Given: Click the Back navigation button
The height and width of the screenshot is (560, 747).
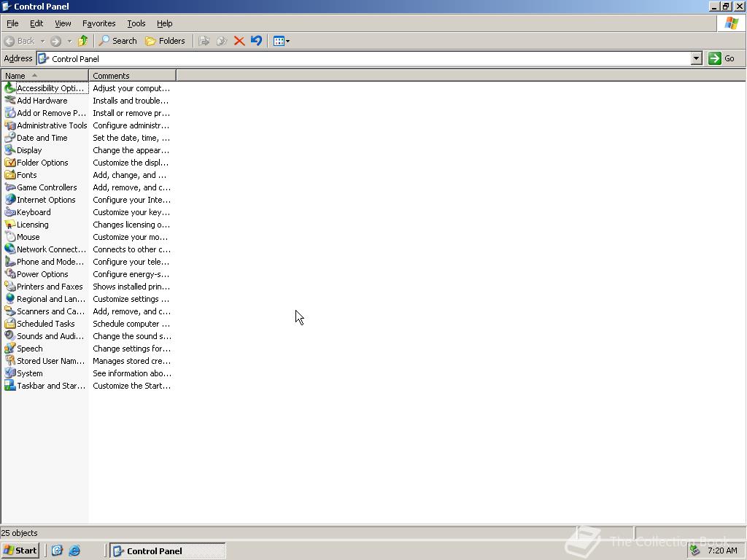Looking at the screenshot, I should point(20,41).
